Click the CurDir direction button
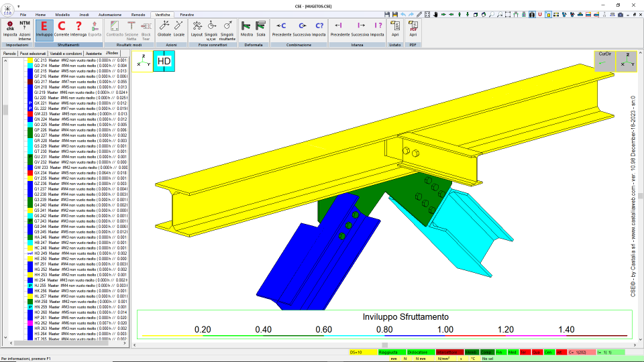 [604, 61]
